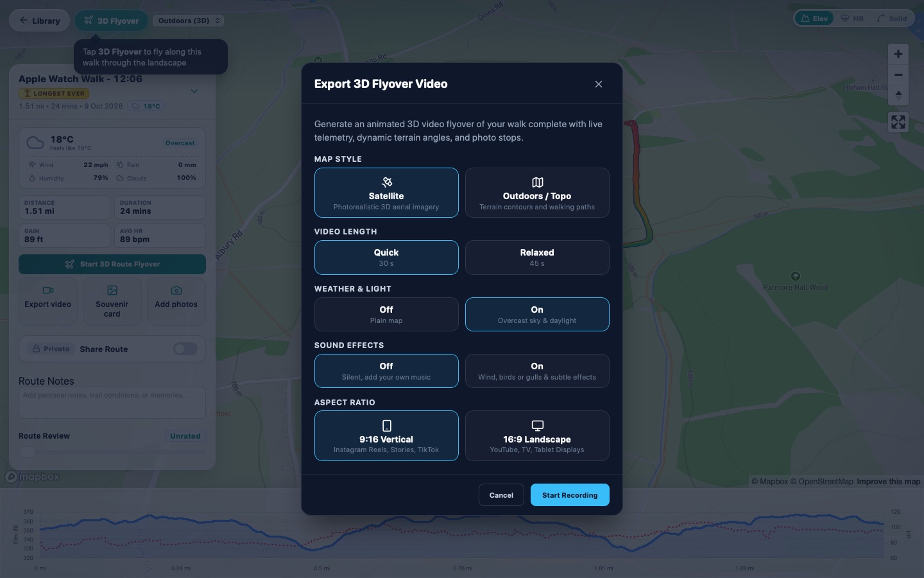The image size is (924, 578).
Task: Click the Unrated route review badge
Action: pos(185,436)
